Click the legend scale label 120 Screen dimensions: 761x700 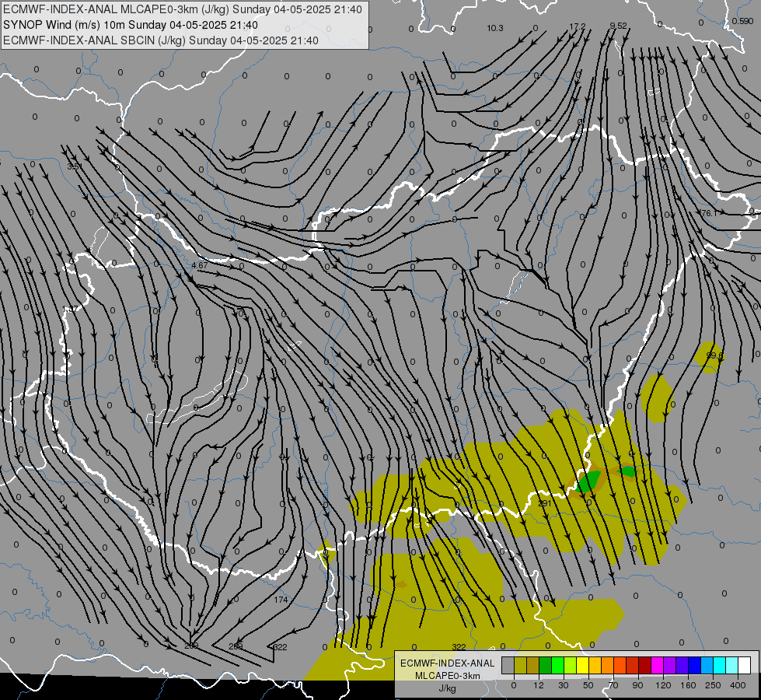[664, 685]
